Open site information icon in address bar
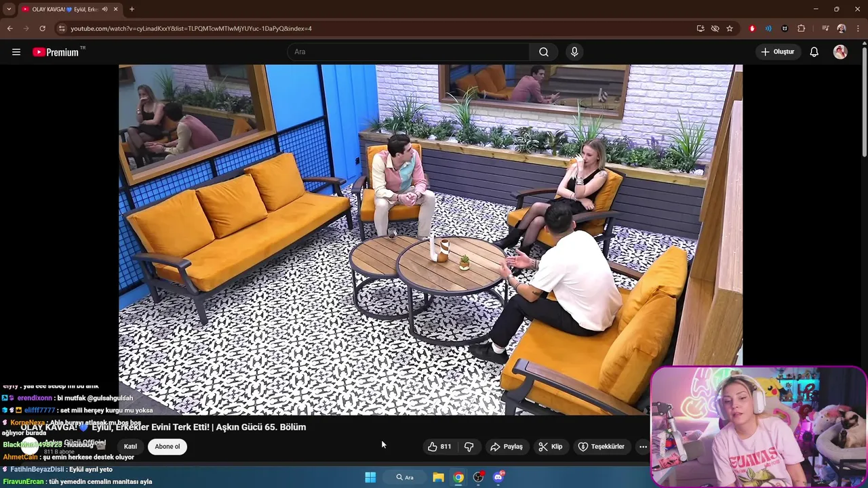Image resolution: width=868 pixels, height=488 pixels. 62,28
